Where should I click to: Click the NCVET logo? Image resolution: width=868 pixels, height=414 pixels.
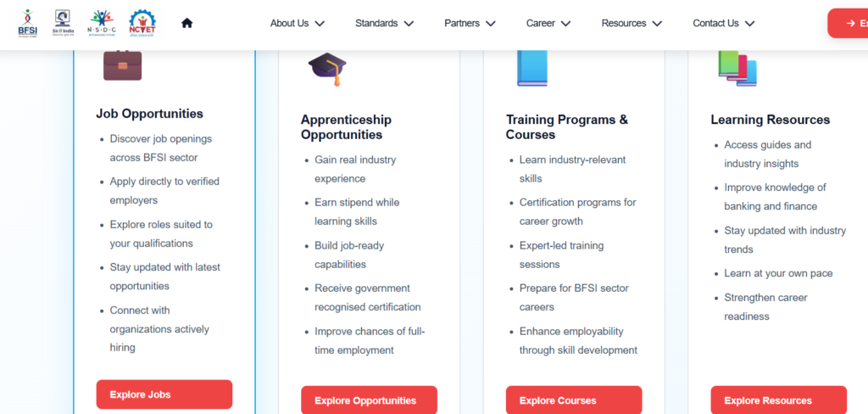tap(142, 23)
